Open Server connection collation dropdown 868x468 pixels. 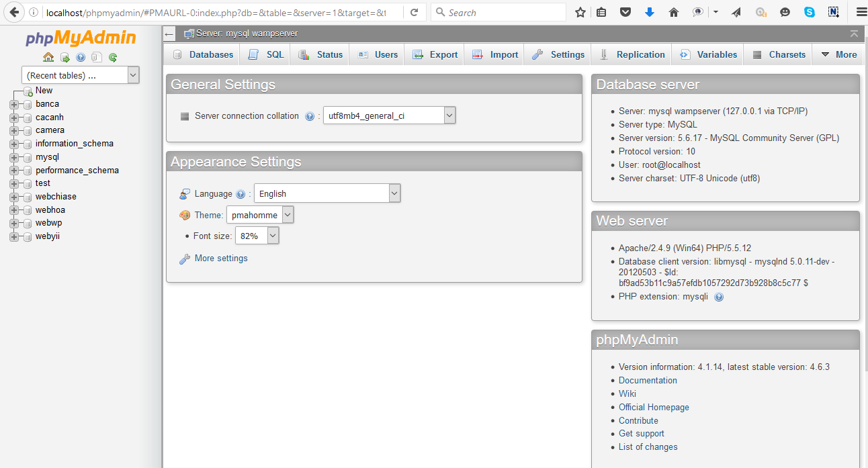coord(389,115)
